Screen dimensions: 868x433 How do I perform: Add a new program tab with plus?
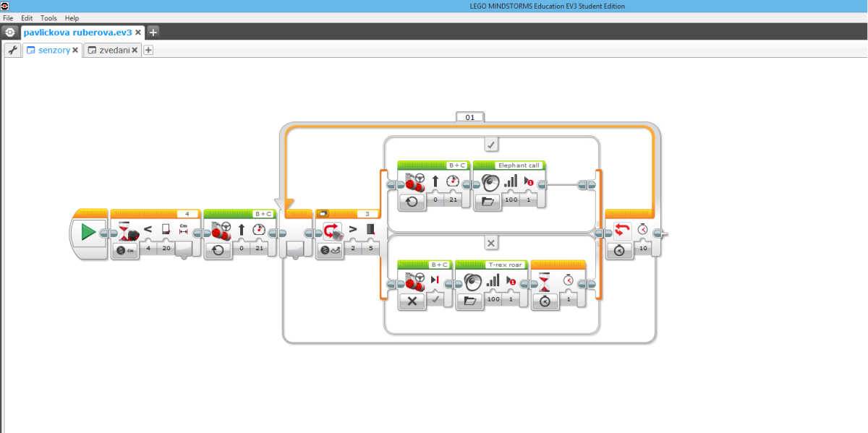tap(148, 50)
